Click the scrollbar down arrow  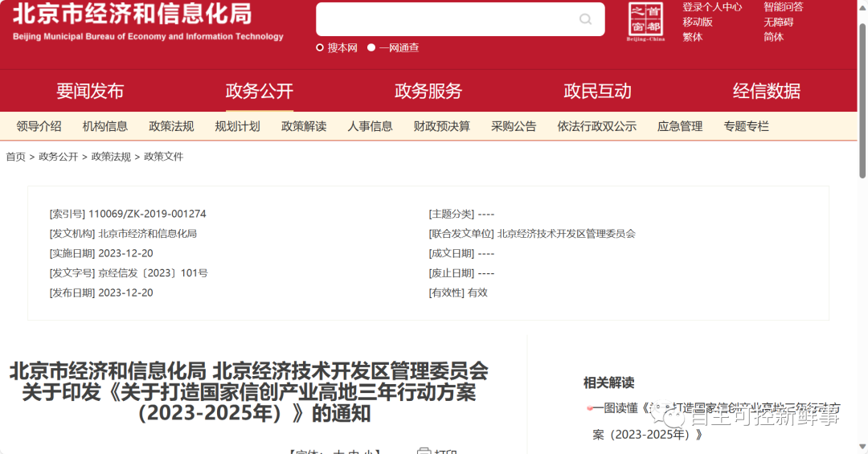862,446
